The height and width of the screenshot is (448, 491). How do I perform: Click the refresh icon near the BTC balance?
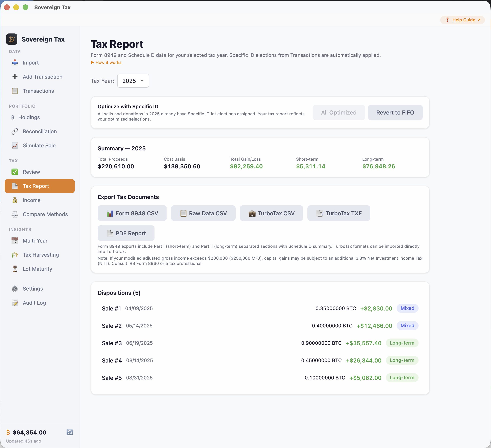point(70,432)
